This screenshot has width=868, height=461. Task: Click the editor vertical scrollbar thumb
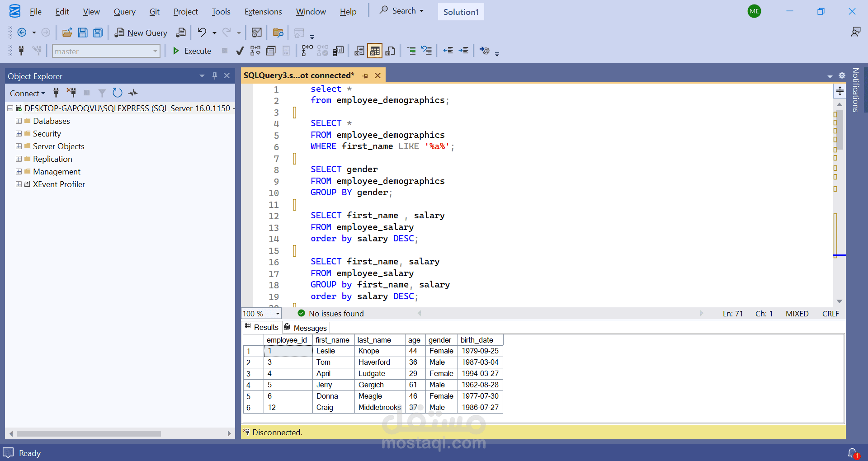pos(840,131)
